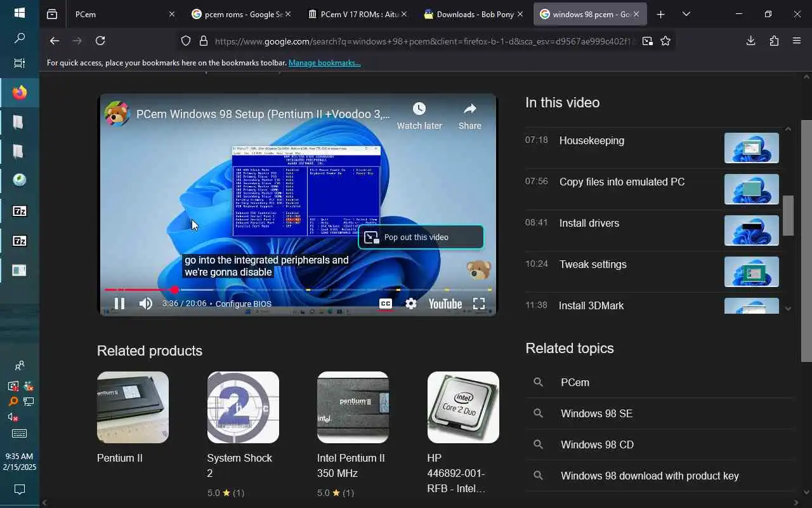Open Task View on the taskbar
Image resolution: width=812 pixels, height=508 pixels.
(19, 63)
